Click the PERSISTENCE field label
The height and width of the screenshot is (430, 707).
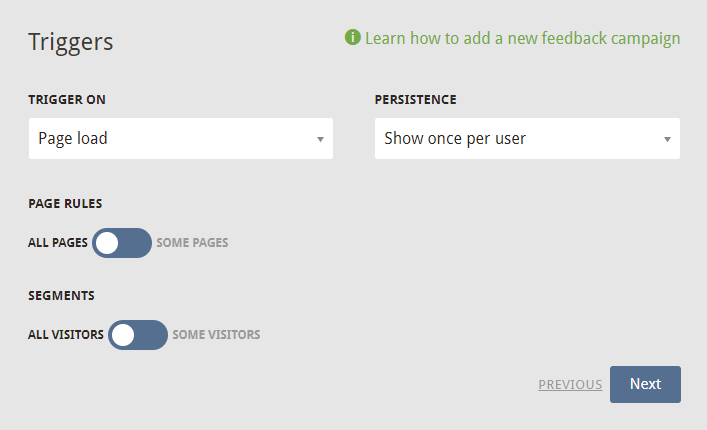415,100
